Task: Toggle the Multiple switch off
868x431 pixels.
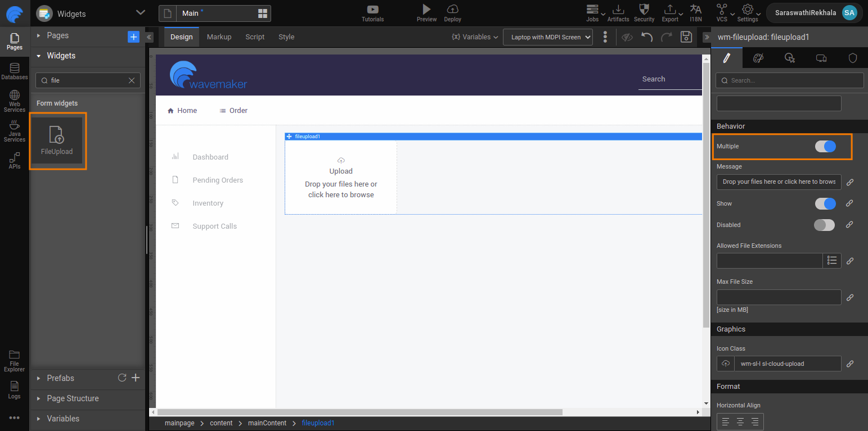Action: (x=825, y=146)
